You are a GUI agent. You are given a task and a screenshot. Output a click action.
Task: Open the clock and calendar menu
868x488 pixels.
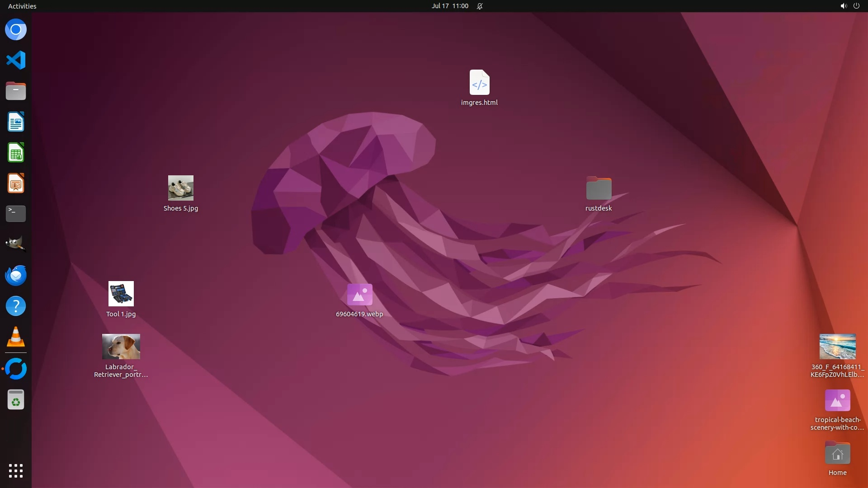(x=449, y=6)
